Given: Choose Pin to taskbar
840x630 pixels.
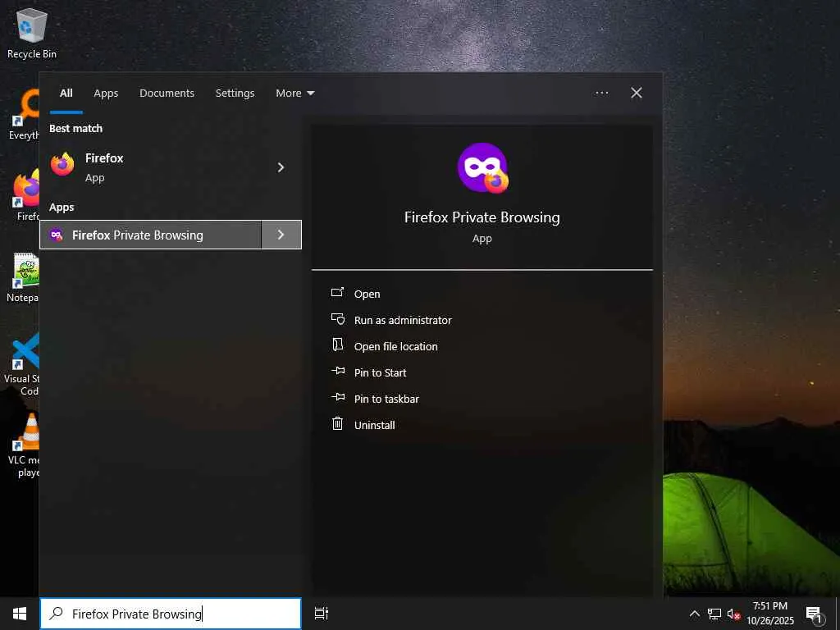Looking at the screenshot, I should (x=375, y=399).
